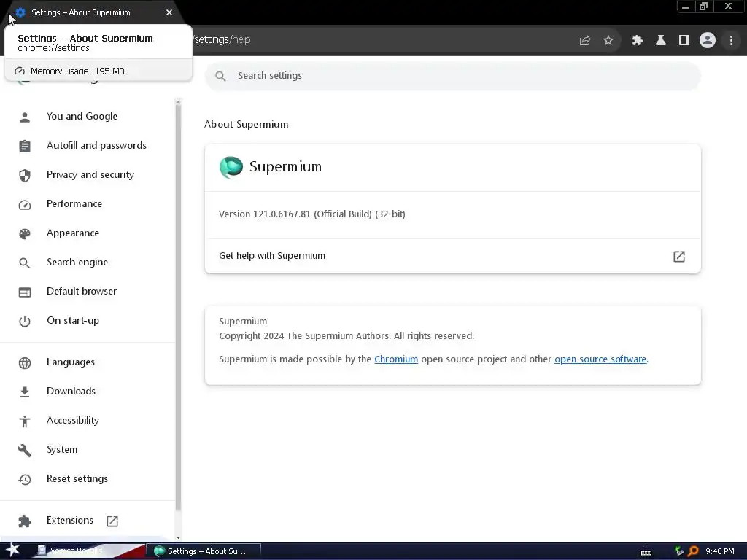This screenshot has width=747, height=560.
Task: Select Default browser in the sidebar
Action: tap(88, 292)
